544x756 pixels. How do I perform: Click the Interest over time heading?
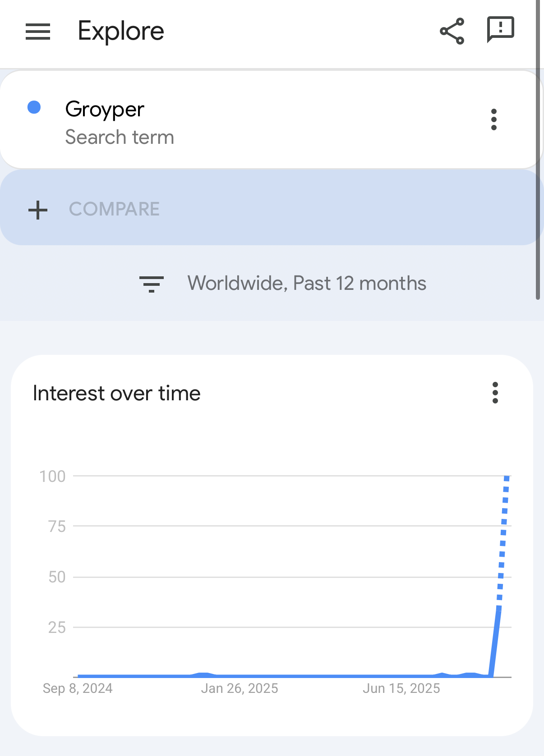point(117,393)
